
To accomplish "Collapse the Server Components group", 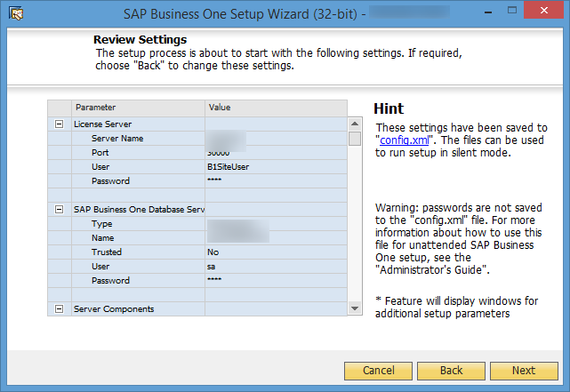I will [x=59, y=308].
